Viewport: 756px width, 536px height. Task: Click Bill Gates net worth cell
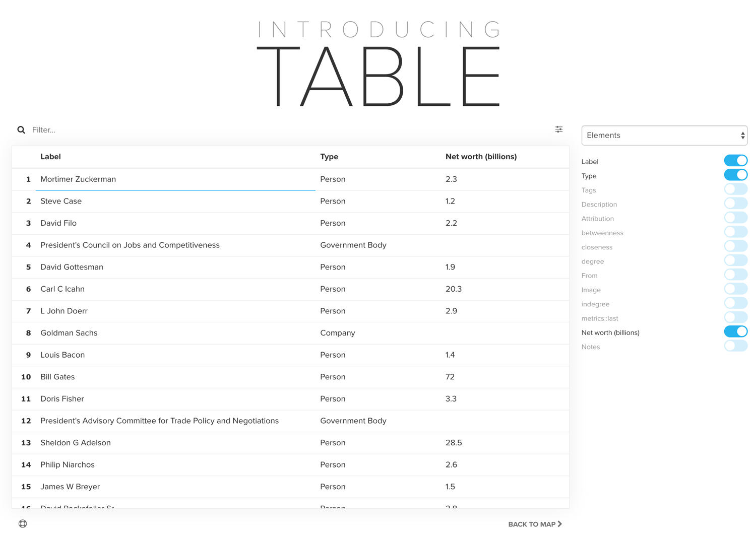pos(450,377)
